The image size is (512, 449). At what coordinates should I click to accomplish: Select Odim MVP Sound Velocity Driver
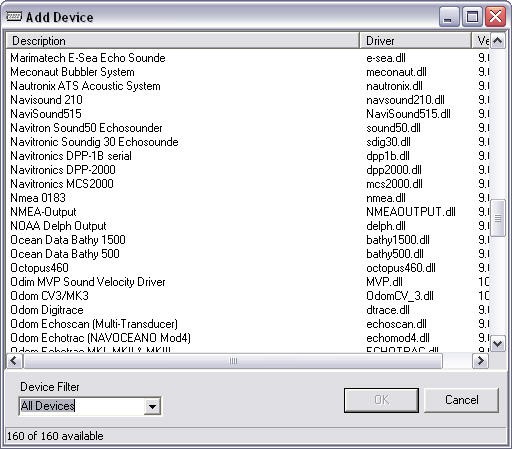(88, 282)
